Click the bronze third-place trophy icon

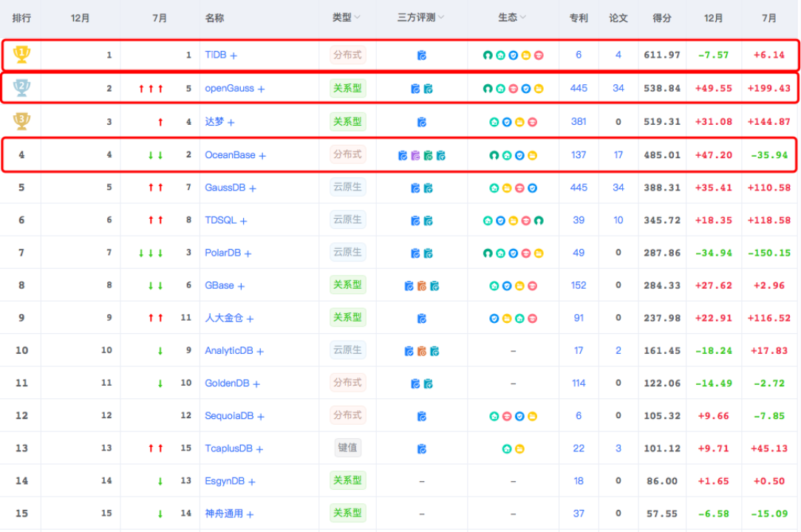tap(21, 121)
